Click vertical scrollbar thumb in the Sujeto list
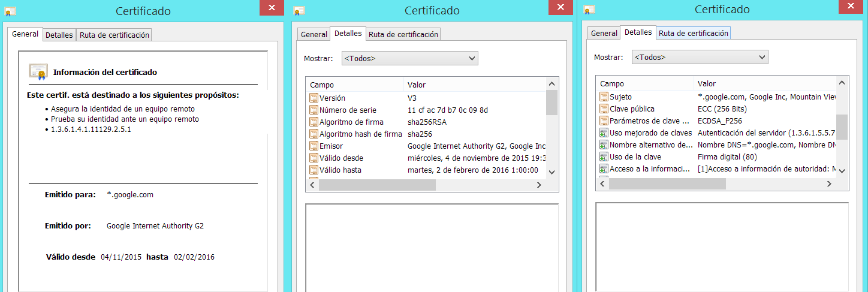 click(842, 127)
